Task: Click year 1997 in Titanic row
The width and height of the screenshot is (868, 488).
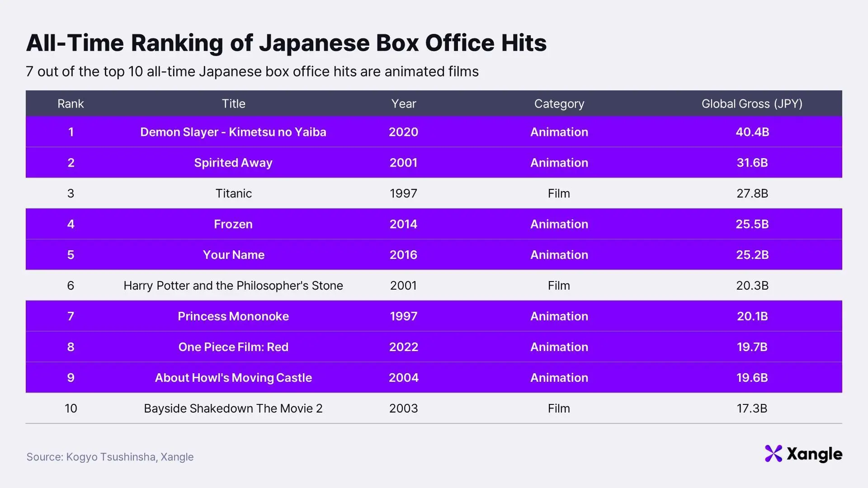Action: 404,193
